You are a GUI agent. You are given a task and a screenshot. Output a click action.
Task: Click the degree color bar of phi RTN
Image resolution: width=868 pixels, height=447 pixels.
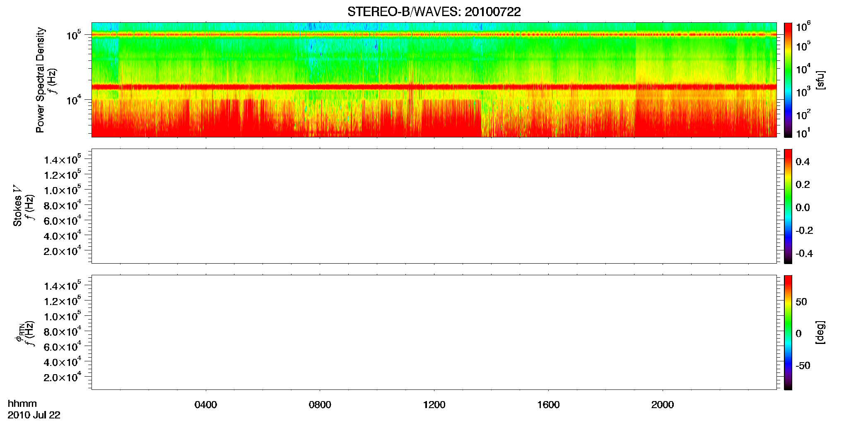[x=788, y=332]
